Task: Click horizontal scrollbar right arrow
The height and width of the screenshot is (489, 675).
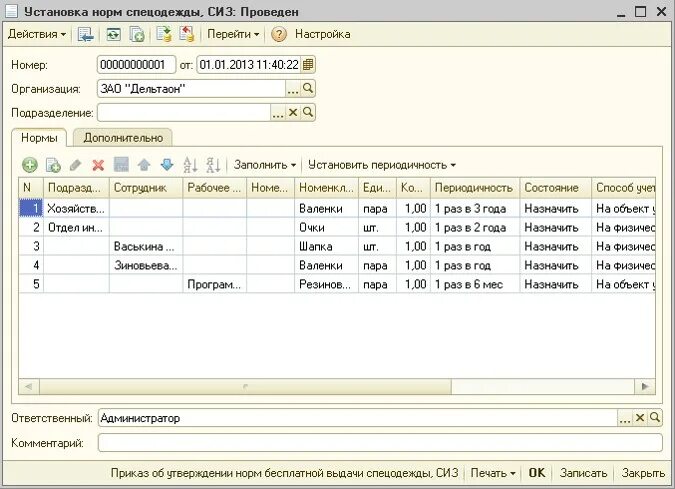Action: [x=645, y=387]
